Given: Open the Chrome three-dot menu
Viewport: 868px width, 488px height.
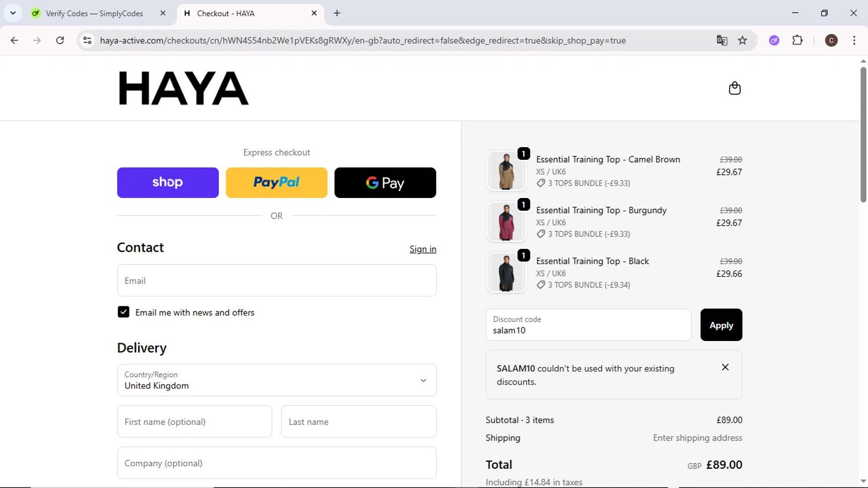Looking at the screenshot, I should [x=854, y=41].
